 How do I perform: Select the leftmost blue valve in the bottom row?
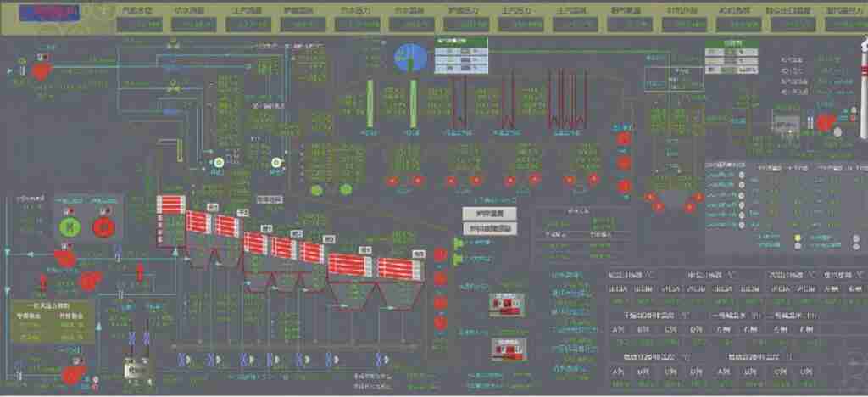183,360
